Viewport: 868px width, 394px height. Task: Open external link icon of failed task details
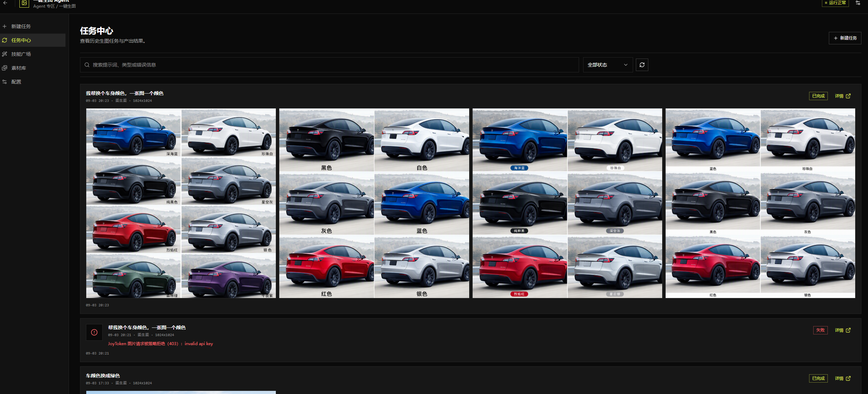click(848, 330)
